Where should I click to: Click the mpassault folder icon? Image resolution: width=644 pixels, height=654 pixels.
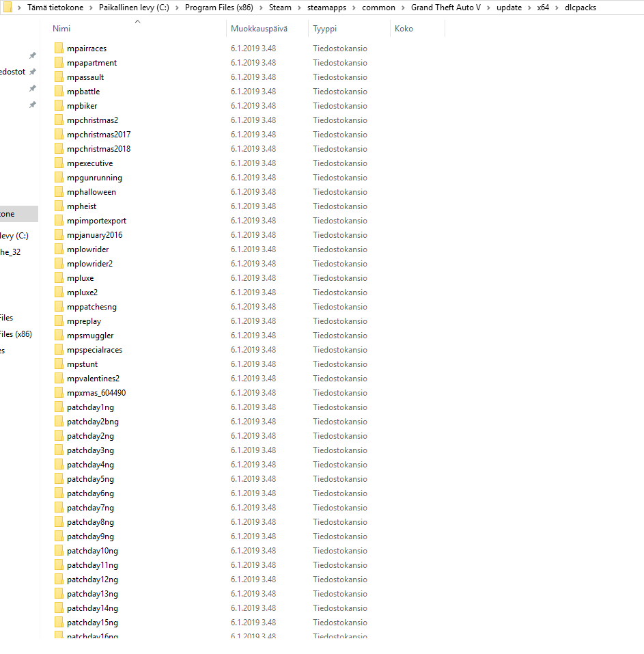pyautogui.click(x=59, y=77)
